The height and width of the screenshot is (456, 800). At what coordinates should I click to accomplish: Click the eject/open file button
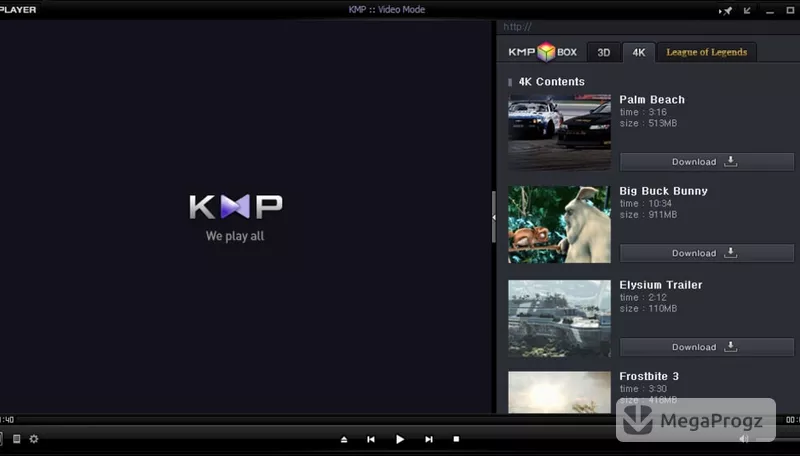coord(344,439)
